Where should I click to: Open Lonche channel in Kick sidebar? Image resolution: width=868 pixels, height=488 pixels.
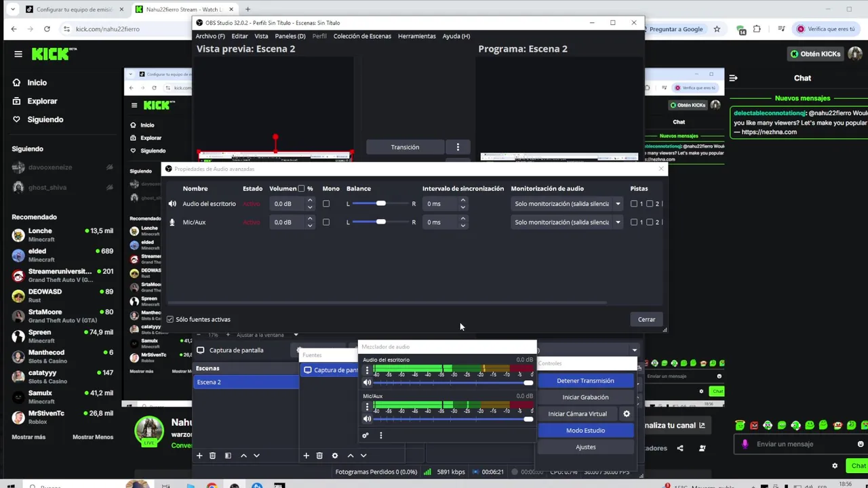click(x=61, y=235)
